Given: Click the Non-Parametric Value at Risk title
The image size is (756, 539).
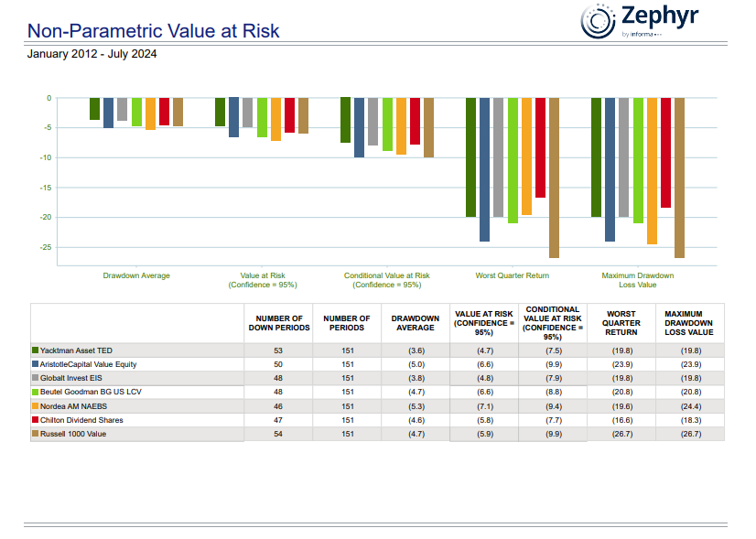Looking at the screenshot, I should click(153, 31).
